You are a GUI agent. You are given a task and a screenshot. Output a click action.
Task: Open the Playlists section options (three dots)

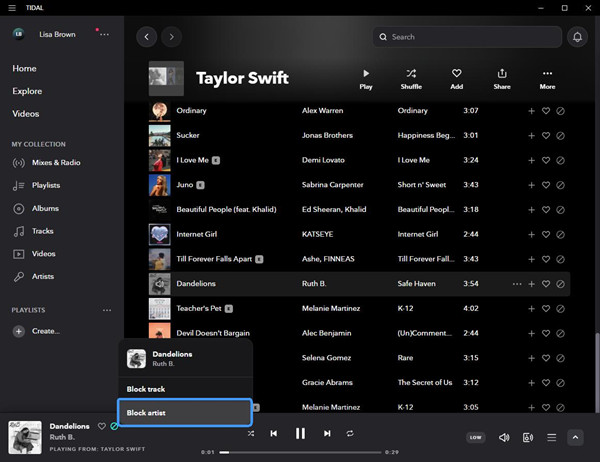pyautogui.click(x=107, y=310)
